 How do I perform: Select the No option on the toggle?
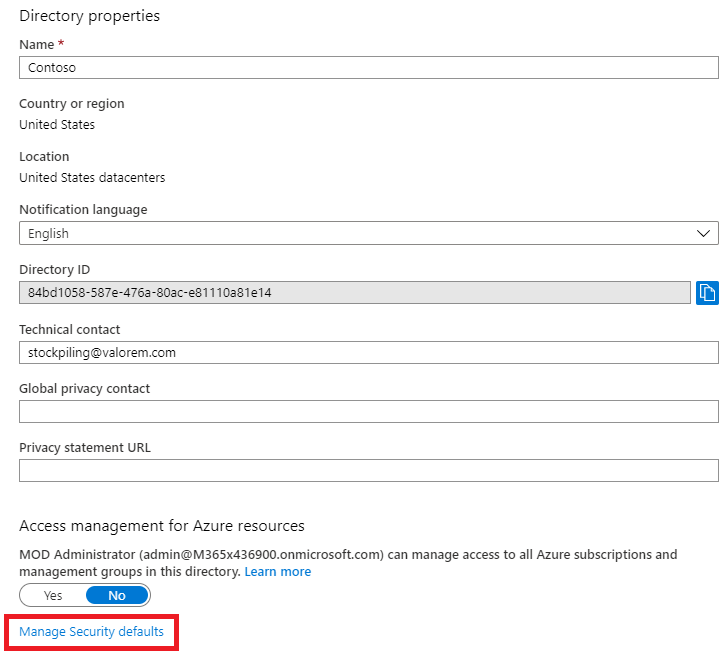(x=117, y=596)
